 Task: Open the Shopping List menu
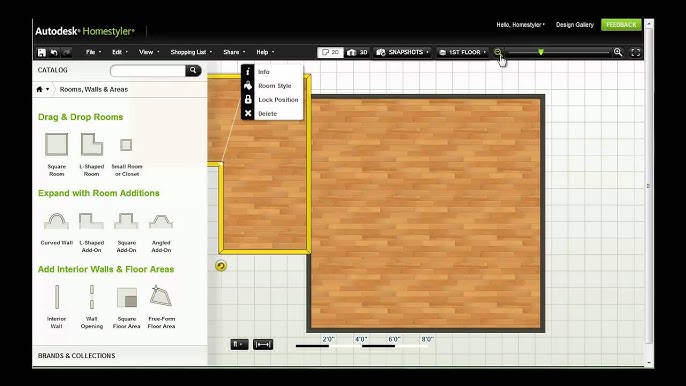pos(191,52)
